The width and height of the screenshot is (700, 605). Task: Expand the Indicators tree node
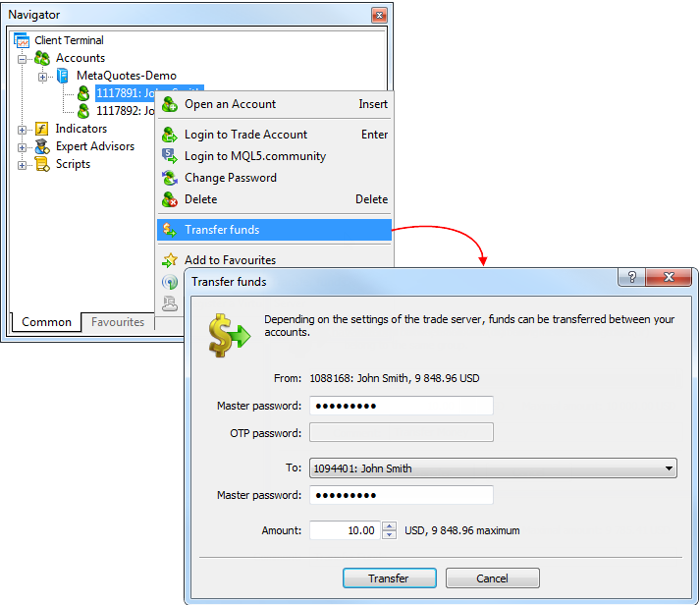22,130
